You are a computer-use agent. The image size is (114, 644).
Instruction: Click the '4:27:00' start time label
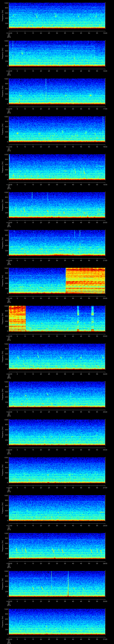9,525
